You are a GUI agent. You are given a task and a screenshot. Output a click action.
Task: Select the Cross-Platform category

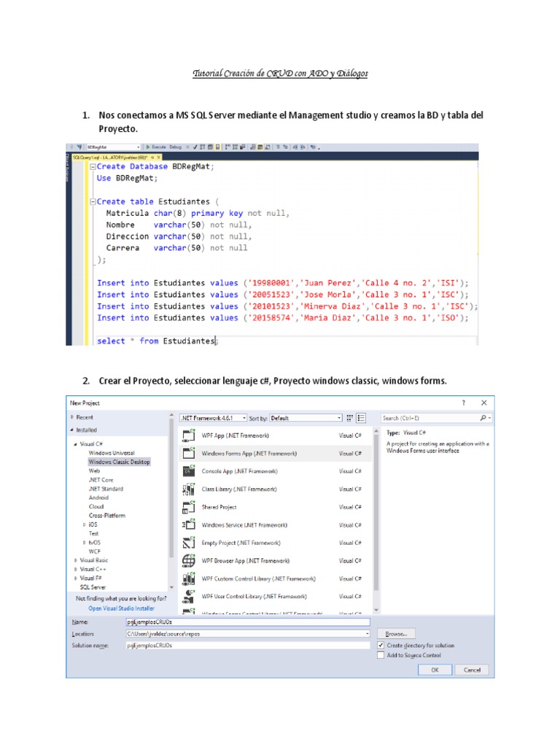(107, 516)
